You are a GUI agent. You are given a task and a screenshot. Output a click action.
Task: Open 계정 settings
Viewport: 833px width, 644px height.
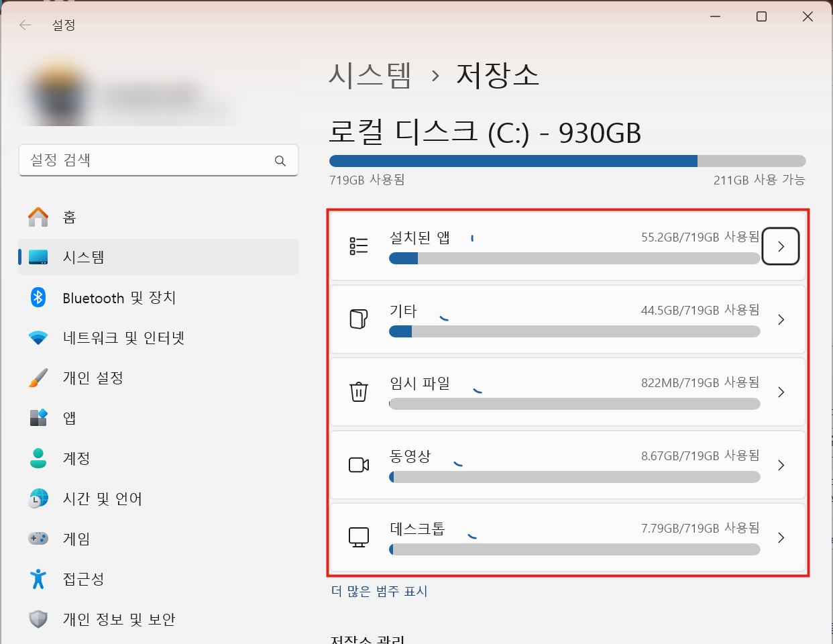tap(158, 458)
